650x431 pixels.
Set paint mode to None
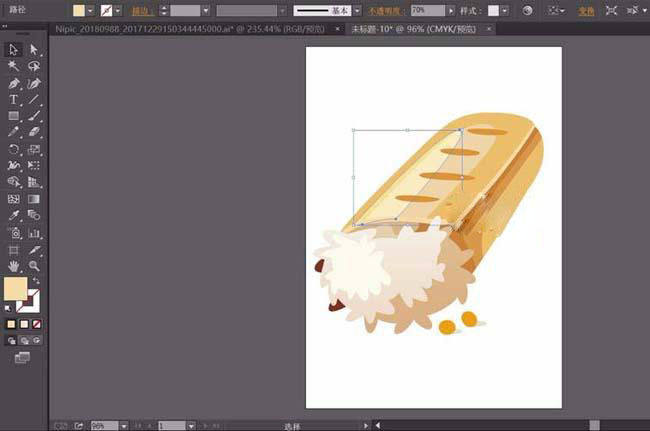tap(36, 324)
